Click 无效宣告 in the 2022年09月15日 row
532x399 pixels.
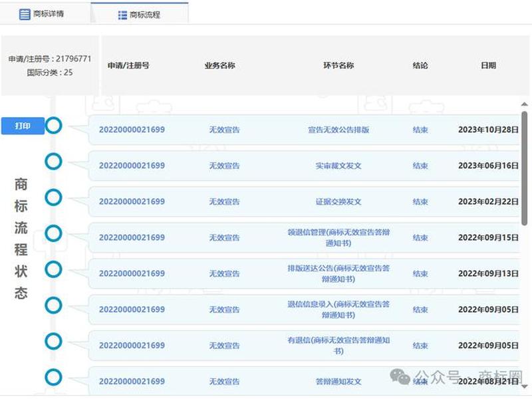tap(224, 237)
